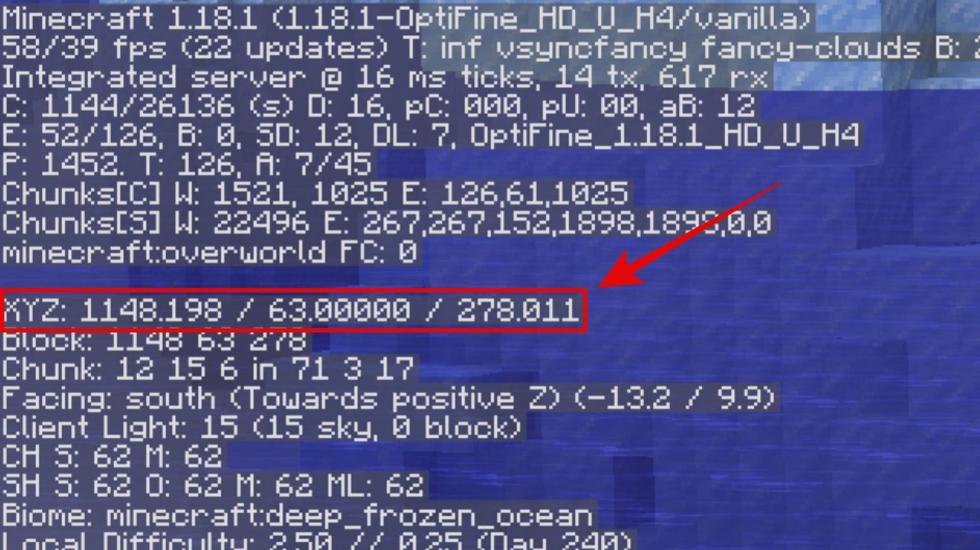Click the P: 1452 T: 126 line

click(x=188, y=164)
